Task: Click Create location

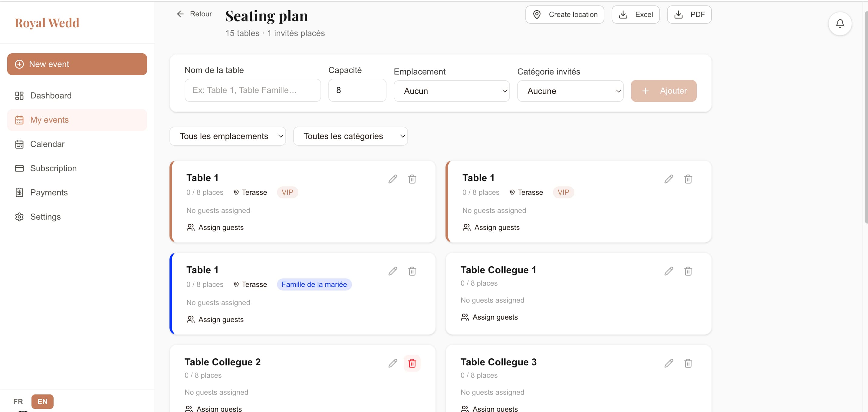Action: [564, 14]
